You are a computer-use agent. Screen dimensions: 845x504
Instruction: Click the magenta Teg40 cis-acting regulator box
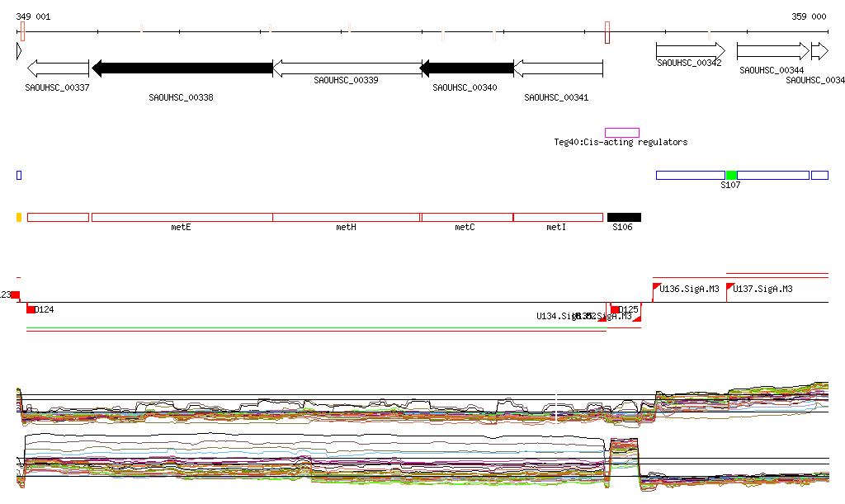622,133
